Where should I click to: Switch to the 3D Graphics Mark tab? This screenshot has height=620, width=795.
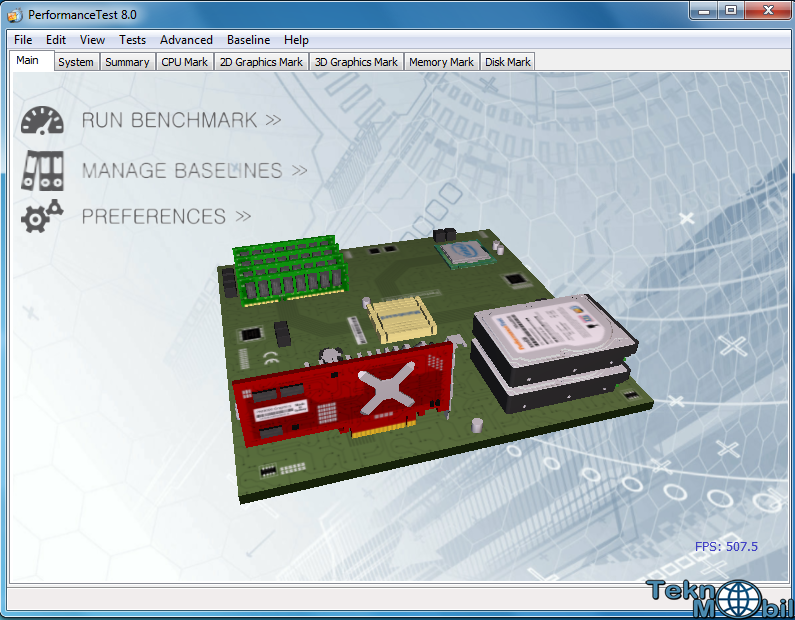[x=356, y=62]
